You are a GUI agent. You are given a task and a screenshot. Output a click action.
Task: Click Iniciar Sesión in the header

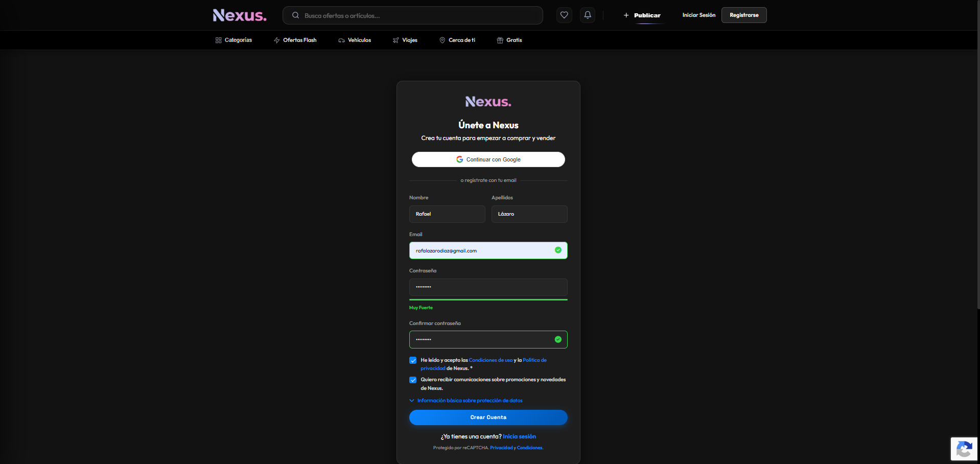(x=698, y=15)
